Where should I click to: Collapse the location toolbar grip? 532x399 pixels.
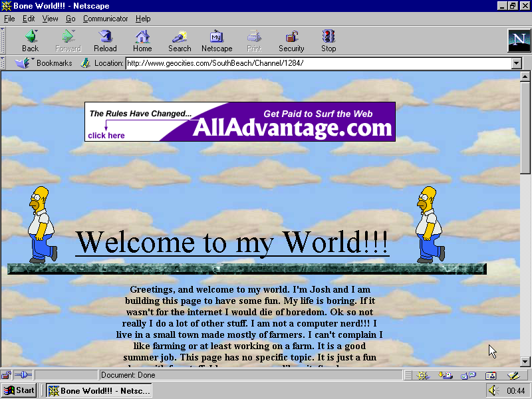3,63
